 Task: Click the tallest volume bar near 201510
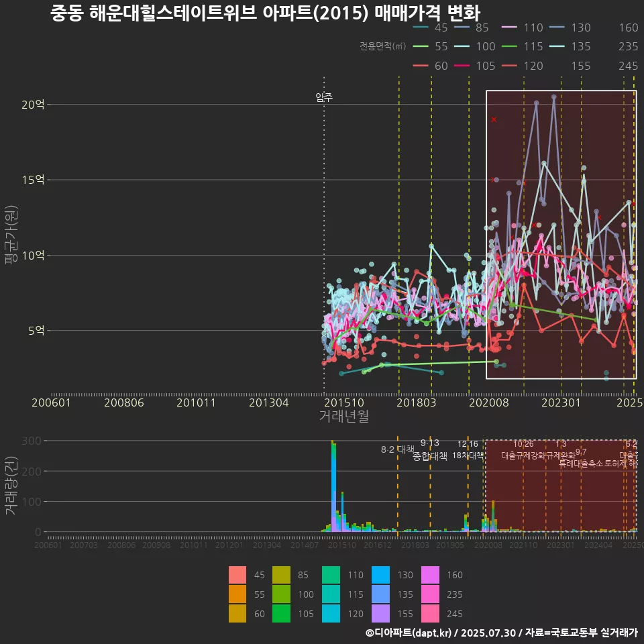[x=333, y=486]
